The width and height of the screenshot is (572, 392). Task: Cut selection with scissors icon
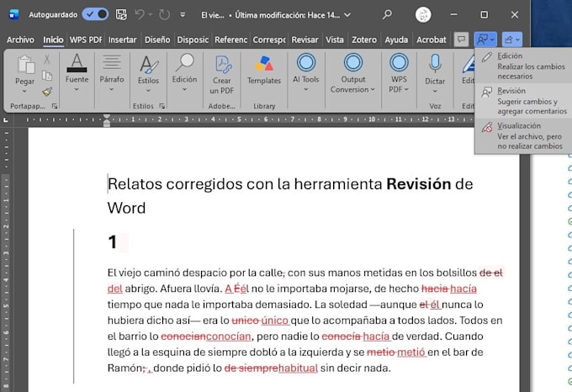(x=47, y=59)
